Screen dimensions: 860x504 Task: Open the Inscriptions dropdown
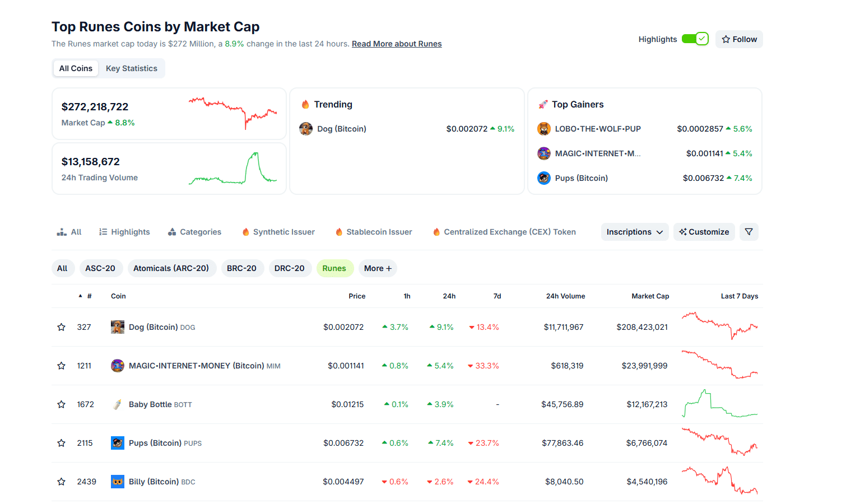[634, 231]
